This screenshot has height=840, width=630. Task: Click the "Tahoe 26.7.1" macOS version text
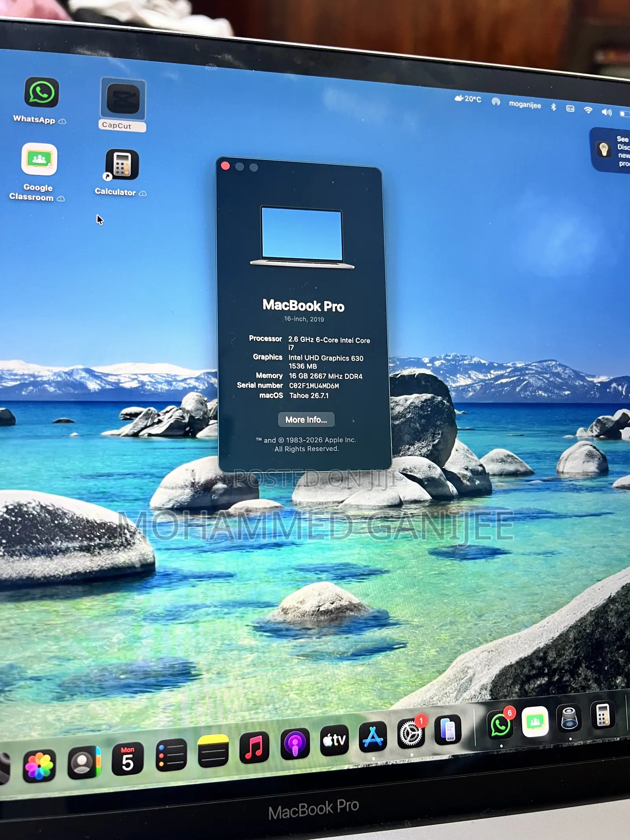coord(309,396)
